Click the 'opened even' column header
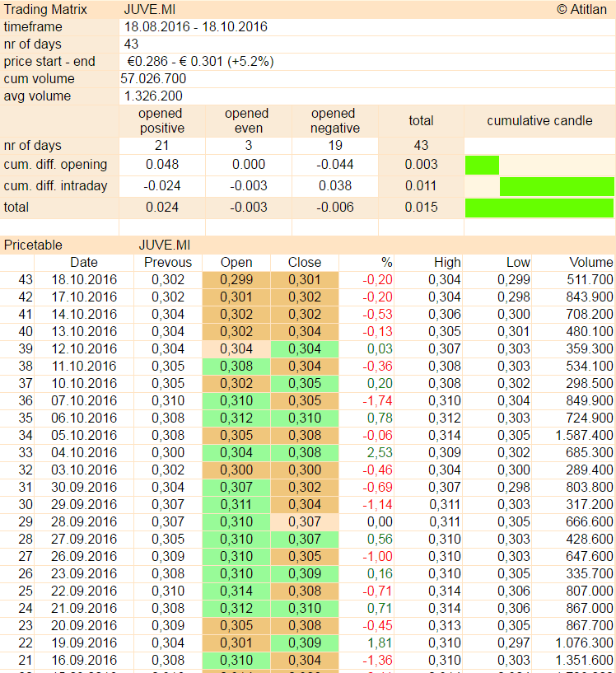616x673 pixels. point(248,120)
